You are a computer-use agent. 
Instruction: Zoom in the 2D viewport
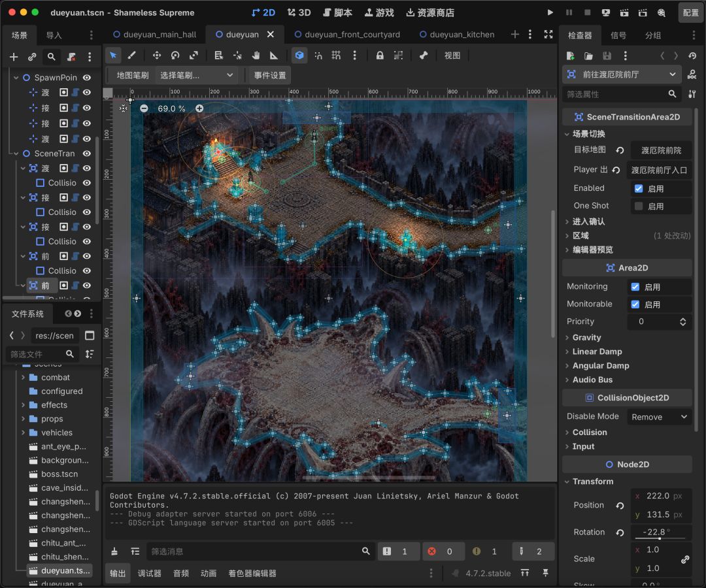point(199,108)
